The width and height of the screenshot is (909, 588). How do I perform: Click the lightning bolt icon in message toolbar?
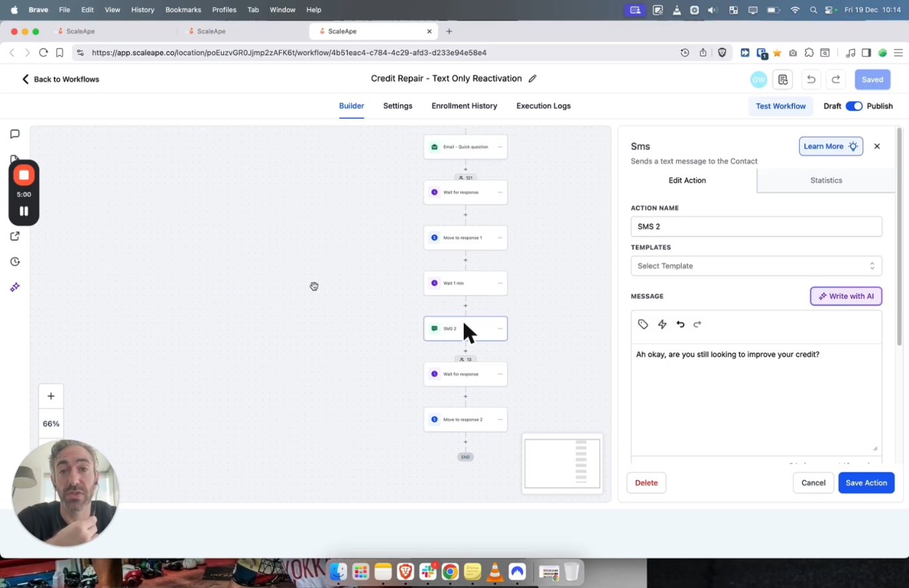[x=662, y=324]
